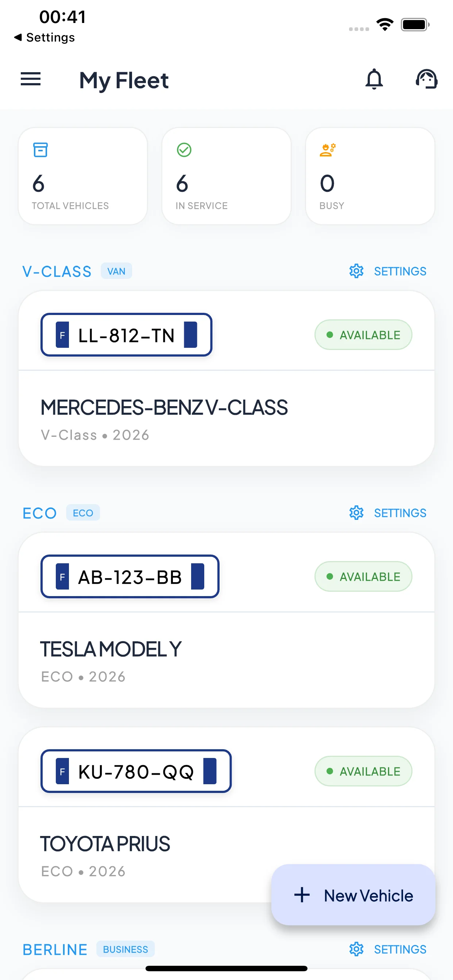Screen dimensions: 453x980
Task: Tap AVAILABLE status for LL-812-TN
Action: point(363,335)
